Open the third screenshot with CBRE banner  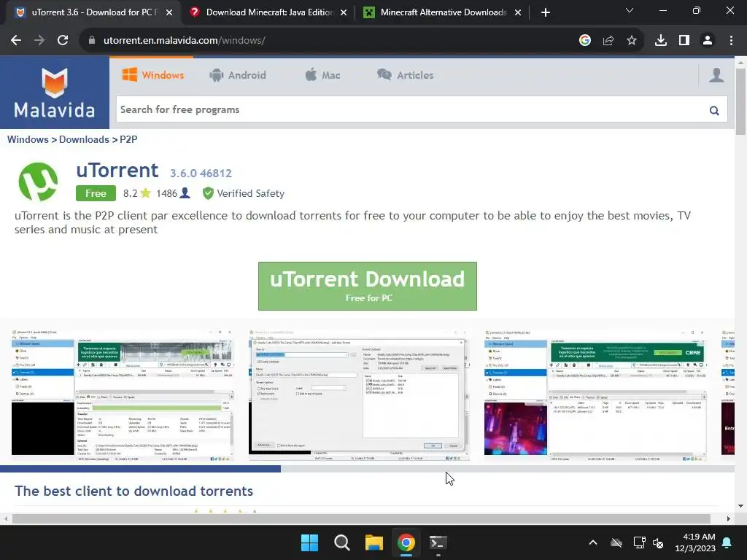point(595,394)
